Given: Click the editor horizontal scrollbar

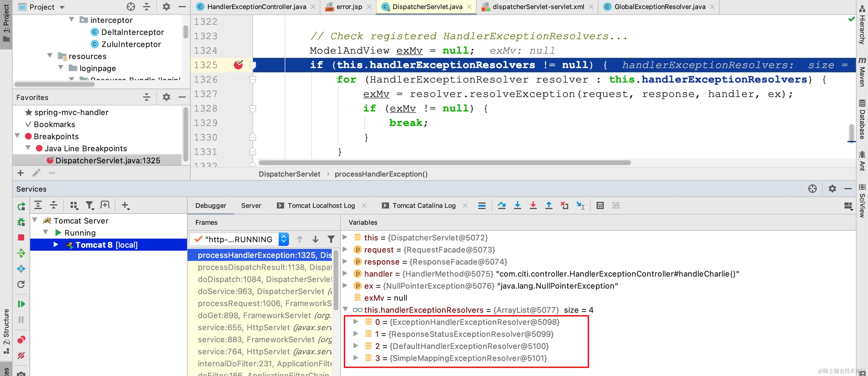Looking at the screenshot, I should tap(444, 163).
